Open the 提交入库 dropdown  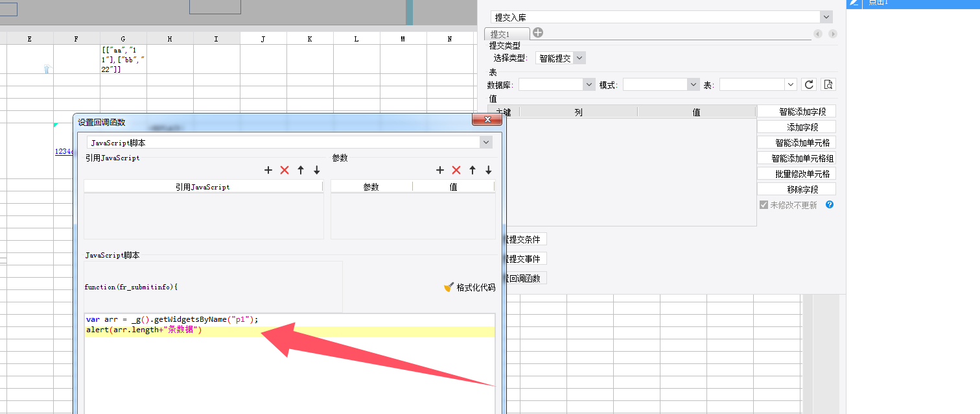(661, 17)
